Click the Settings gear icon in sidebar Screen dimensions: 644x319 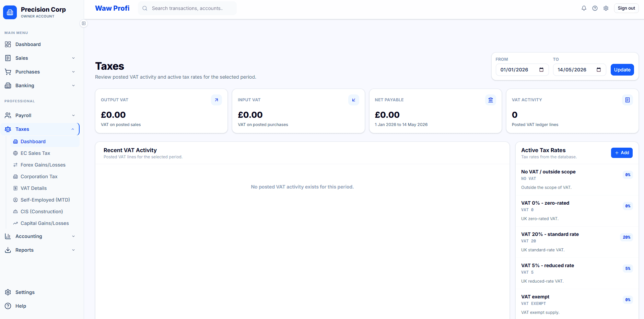click(x=8, y=292)
